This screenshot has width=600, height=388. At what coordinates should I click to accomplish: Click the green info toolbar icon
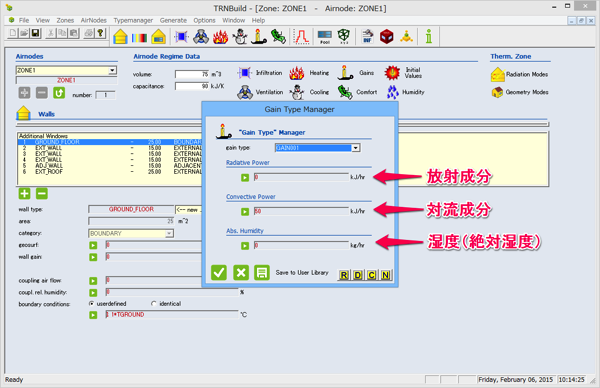point(429,37)
